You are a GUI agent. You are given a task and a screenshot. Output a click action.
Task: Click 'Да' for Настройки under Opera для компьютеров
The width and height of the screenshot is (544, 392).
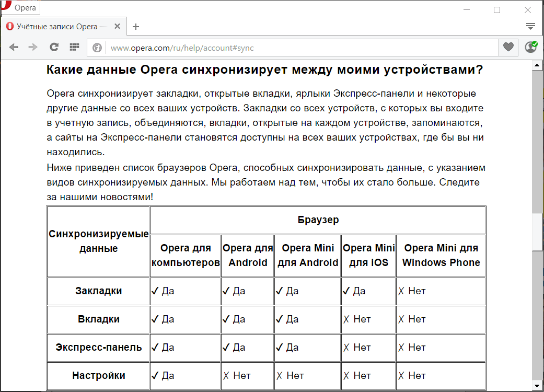(x=163, y=376)
